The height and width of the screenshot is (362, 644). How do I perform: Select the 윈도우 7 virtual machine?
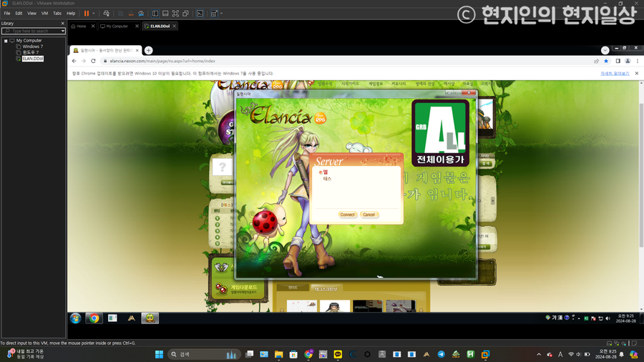coord(30,52)
